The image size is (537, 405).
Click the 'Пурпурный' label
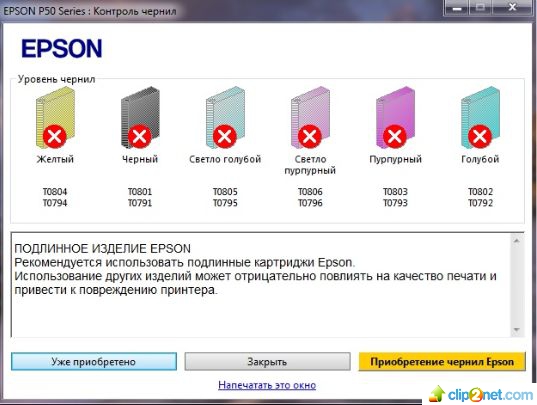(x=395, y=159)
